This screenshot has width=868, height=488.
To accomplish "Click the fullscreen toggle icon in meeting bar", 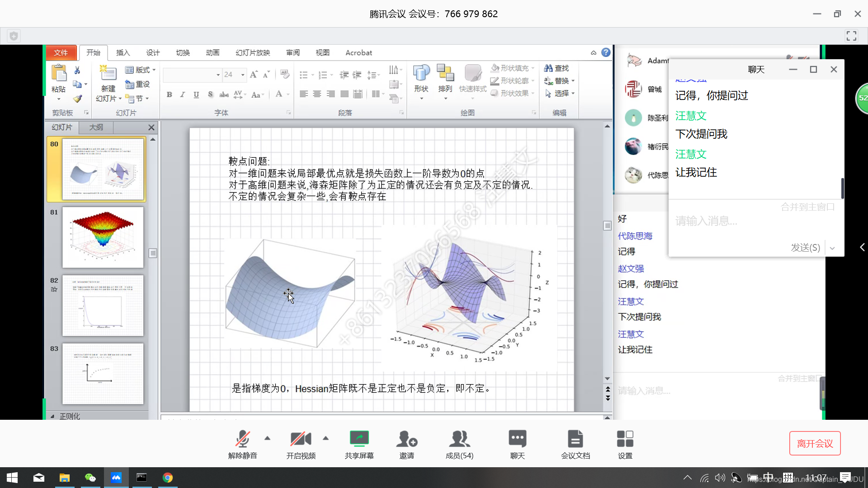I will pos(851,36).
